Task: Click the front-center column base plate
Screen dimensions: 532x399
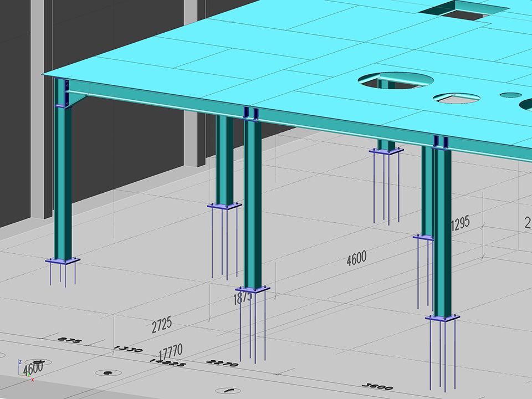Action: pyautogui.click(x=252, y=289)
